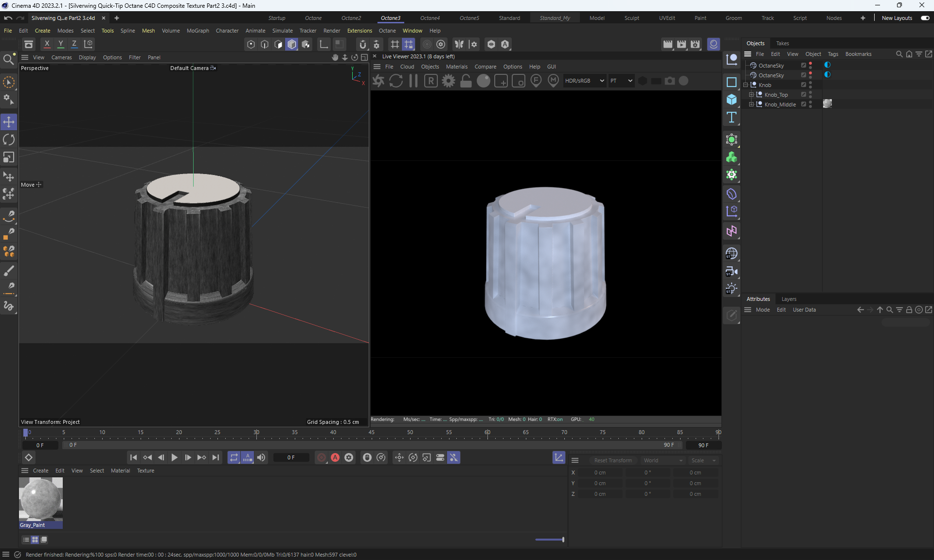The width and height of the screenshot is (934, 560).
Task: Select the Scale tool in left toolbar
Action: pyautogui.click(x=9, y=157)
